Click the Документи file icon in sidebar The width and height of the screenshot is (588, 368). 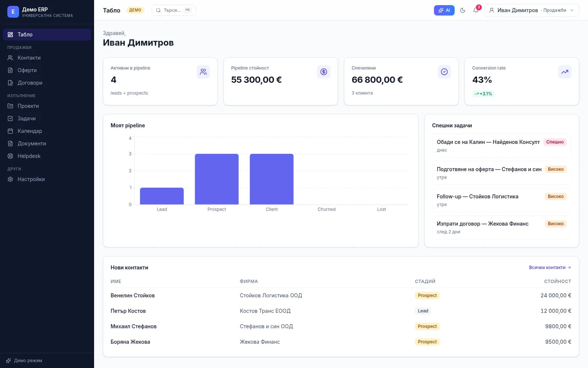(x=10, y=144)
